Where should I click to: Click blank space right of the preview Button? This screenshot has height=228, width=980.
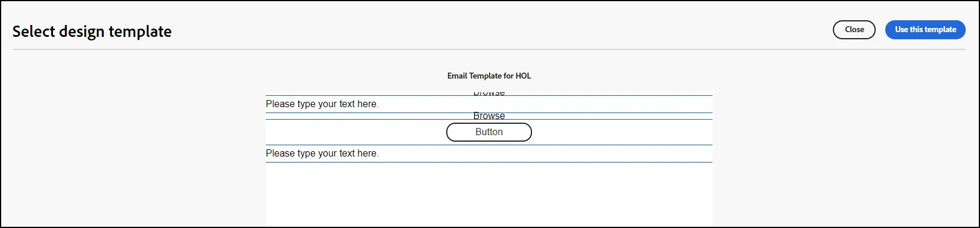coord(623,132)
